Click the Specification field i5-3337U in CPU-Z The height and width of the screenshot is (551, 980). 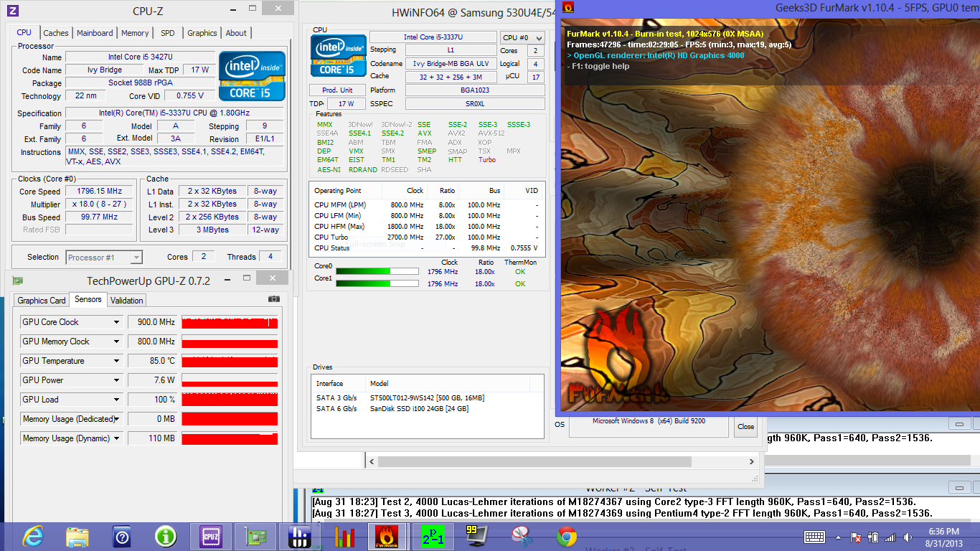coord(174,113)
